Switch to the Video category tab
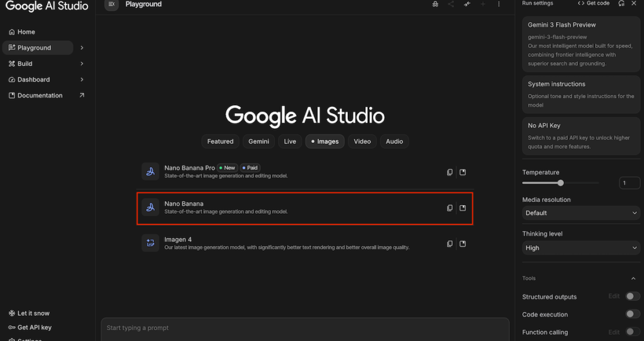Screen dimensions: 644x341 tap(362, 142)
